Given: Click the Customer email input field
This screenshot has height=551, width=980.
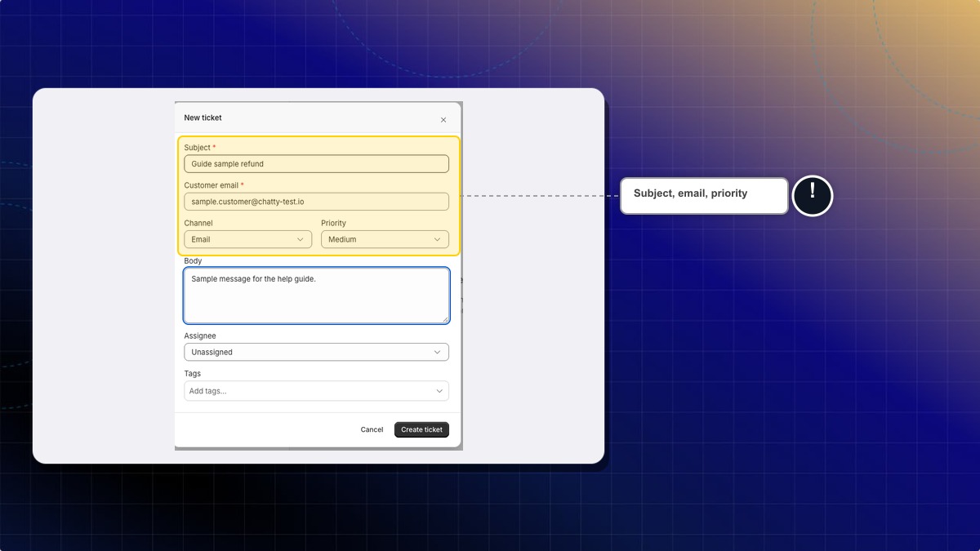Looking at the screenshot, I should pos(316,202).
